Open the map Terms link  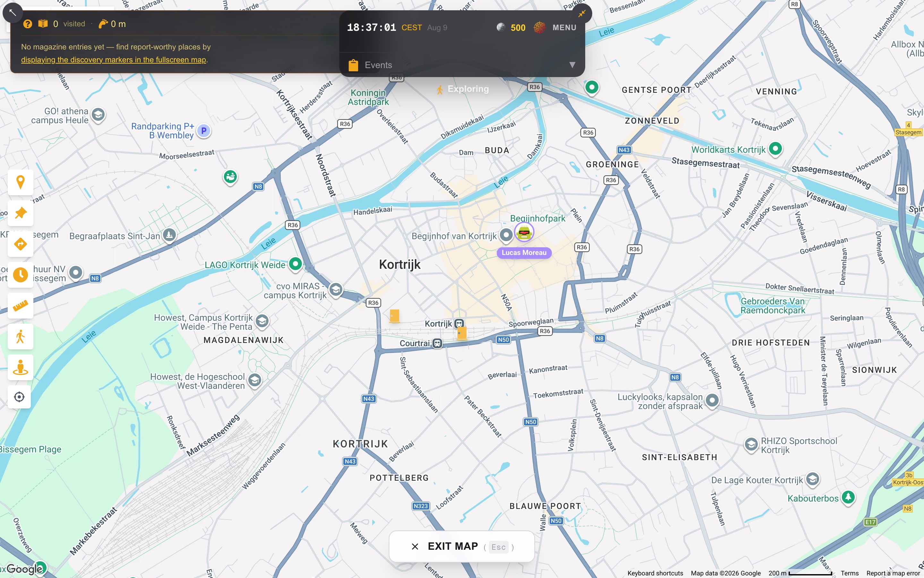pyautogui.click(x=850, y=573)
